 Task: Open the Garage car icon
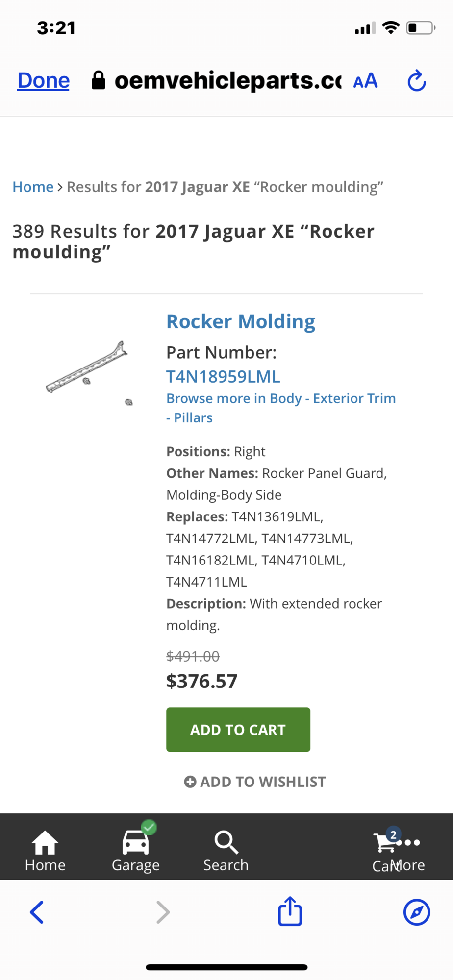tap(135, 843)
